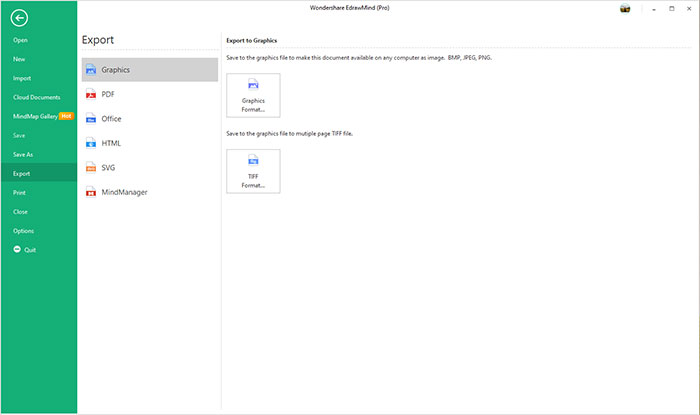Viewport: 700px width, 415px height.
Task: Open the Options menu entry
Action: [x=23, y=230]
